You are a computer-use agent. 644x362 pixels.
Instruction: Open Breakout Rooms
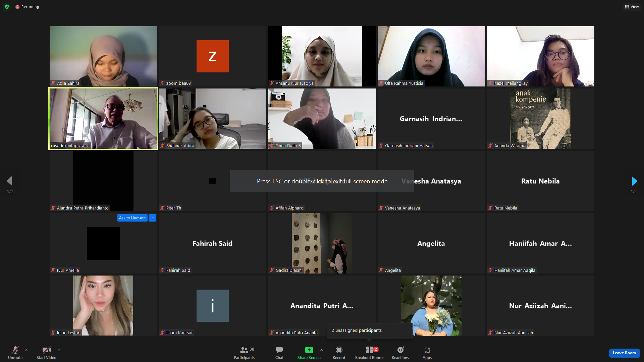[370, 353]
